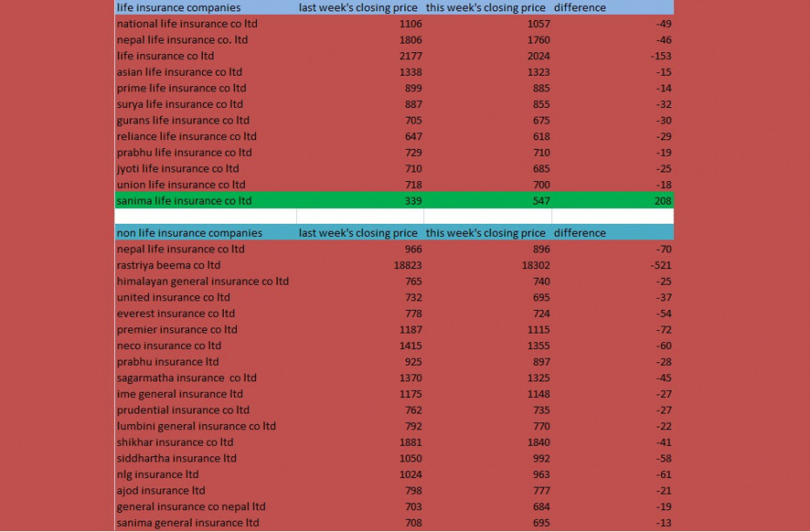This screenshot has width=810, height=532.
Task: Select the 'non life insurance companies' header cell
Action: (x=205, y=232)
